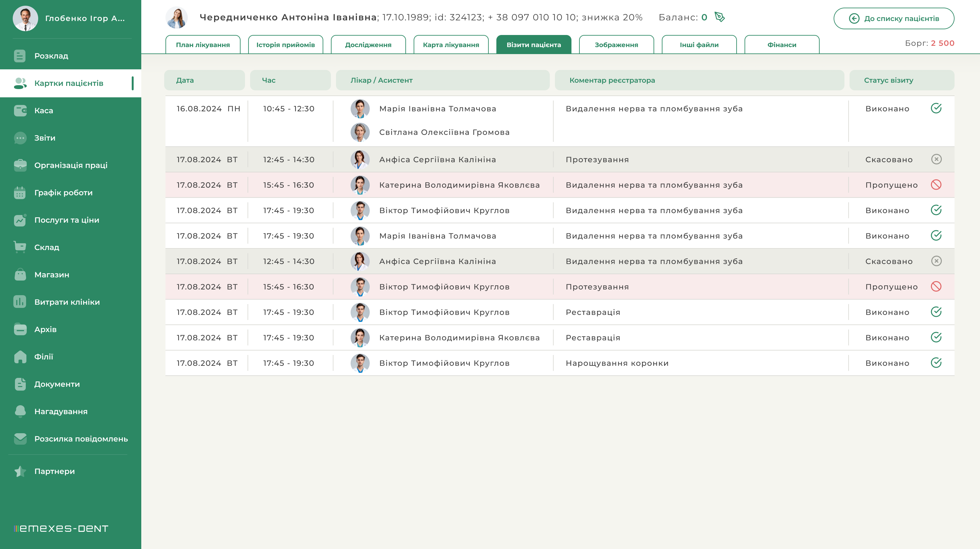Click time cell 10:45 - 12:30
Image resolution: width=980 pixels, height=549 pixels.
coord(289,109)
